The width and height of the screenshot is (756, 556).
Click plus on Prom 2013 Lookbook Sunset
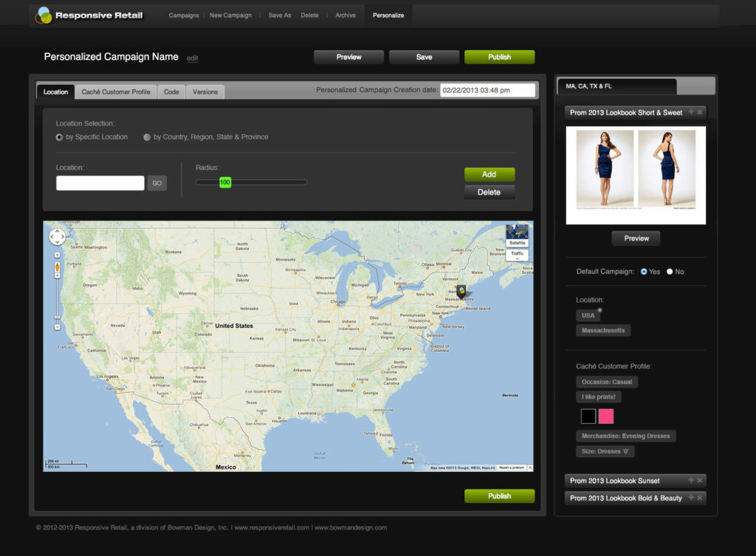pyautogui.click(x=691, y=480)
